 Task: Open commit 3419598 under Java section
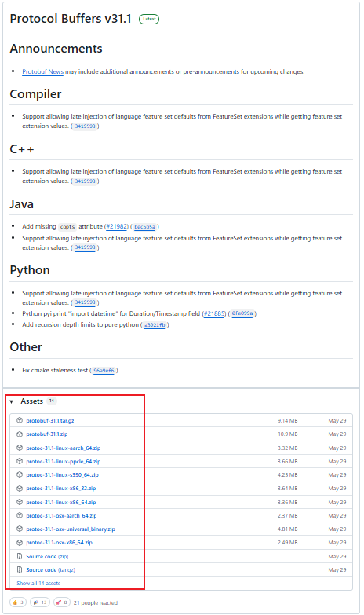[x=85, y=247]
